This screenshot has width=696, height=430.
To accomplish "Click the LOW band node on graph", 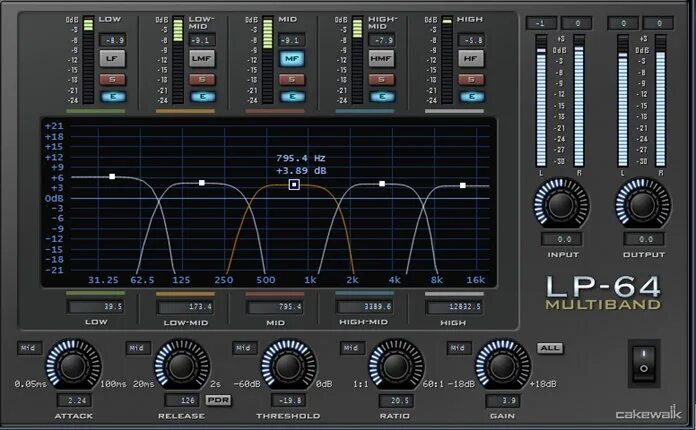I will point(112,177).
